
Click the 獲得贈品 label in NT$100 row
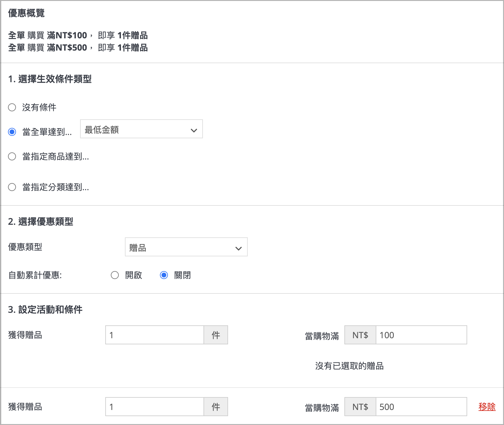25,335
